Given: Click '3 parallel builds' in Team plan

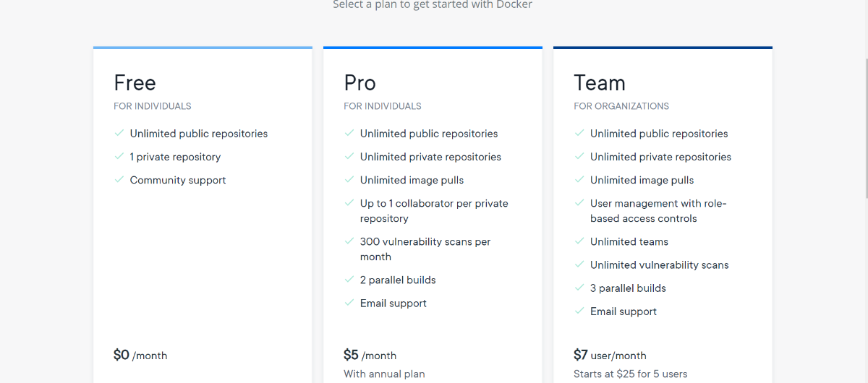Looking at the screenshot, I should 628,288.
